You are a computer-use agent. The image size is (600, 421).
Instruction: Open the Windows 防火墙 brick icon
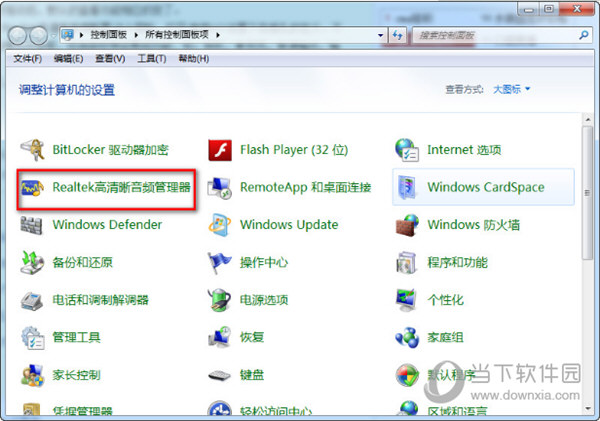coord(407,225)
